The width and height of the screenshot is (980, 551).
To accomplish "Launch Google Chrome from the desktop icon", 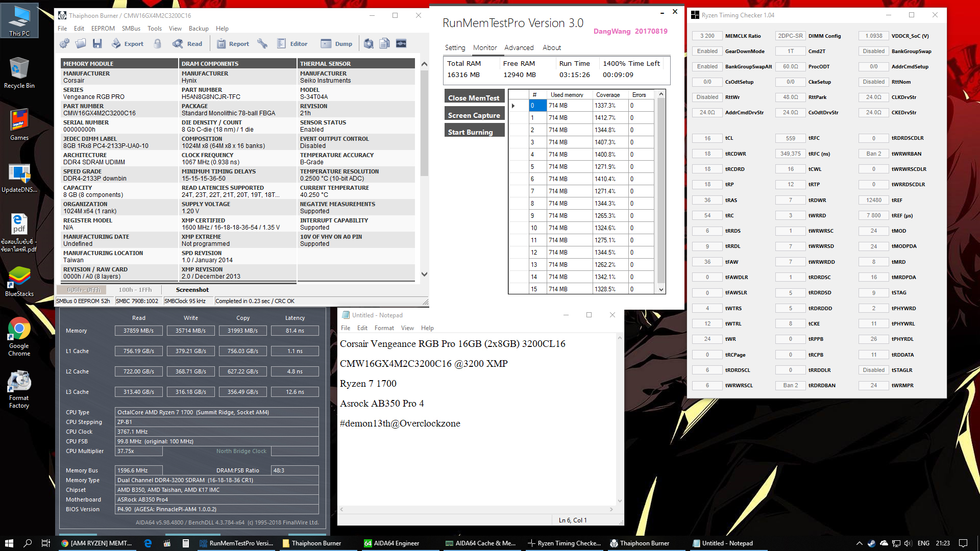I will 19,337.
